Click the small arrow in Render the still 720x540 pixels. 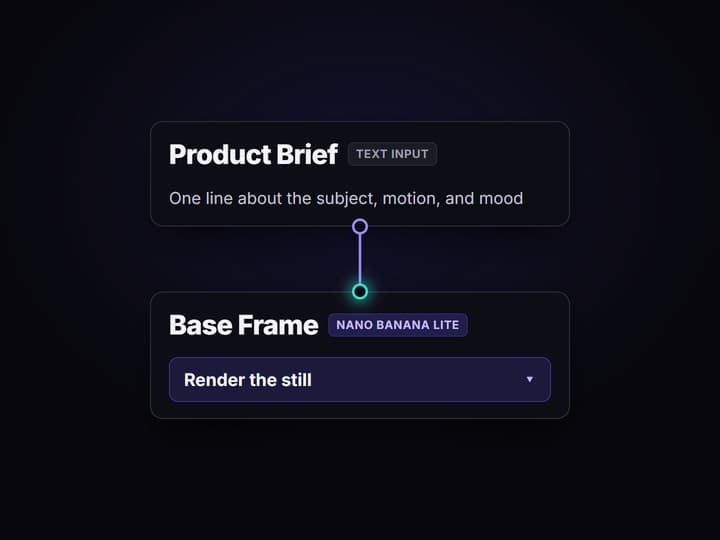point(529,379)
